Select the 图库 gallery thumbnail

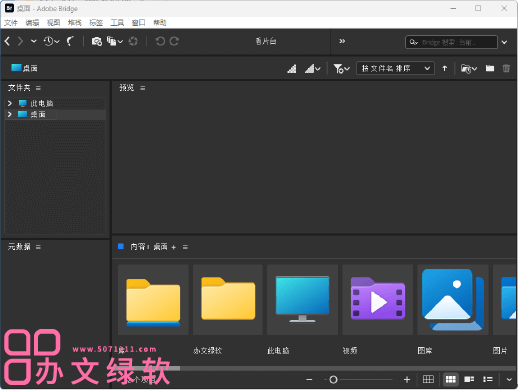pos(453,300)
